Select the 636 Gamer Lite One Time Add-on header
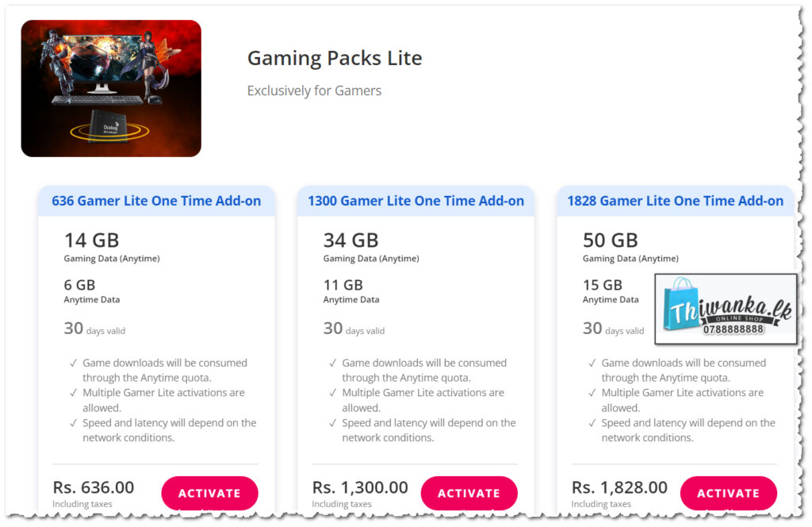 [156, 201]
